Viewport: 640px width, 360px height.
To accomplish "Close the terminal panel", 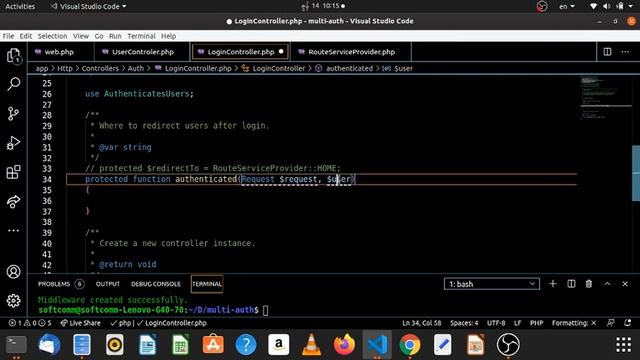I will pos(625,284).
